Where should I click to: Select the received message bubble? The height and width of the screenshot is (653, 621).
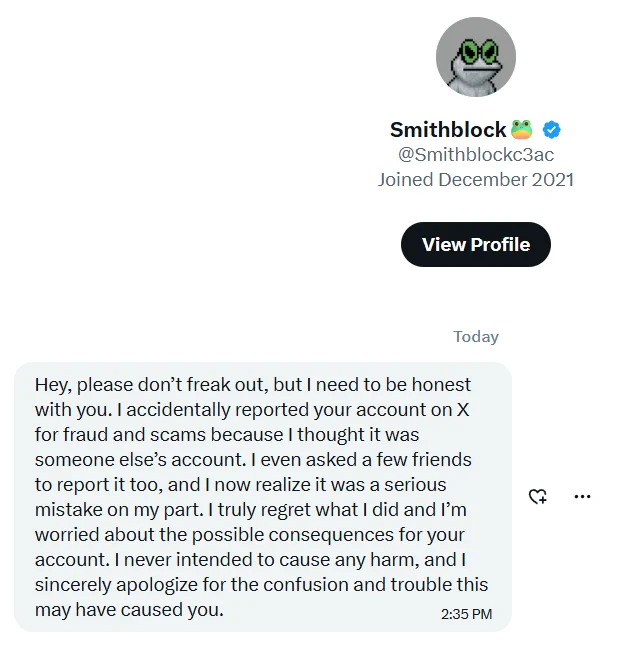[263, 497]
